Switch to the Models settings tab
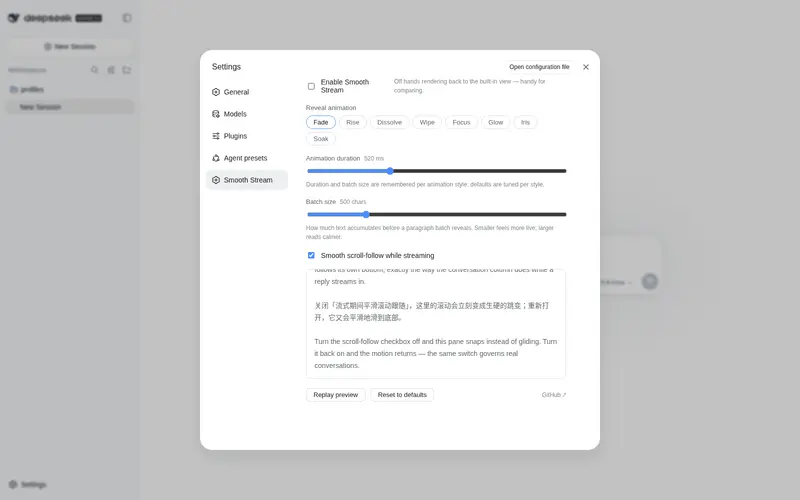 click(246, 114)
